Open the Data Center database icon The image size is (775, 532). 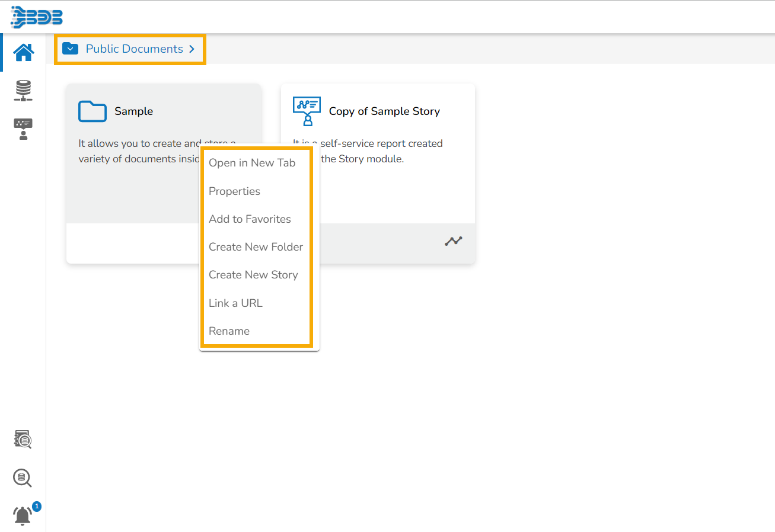pos(23,91)
